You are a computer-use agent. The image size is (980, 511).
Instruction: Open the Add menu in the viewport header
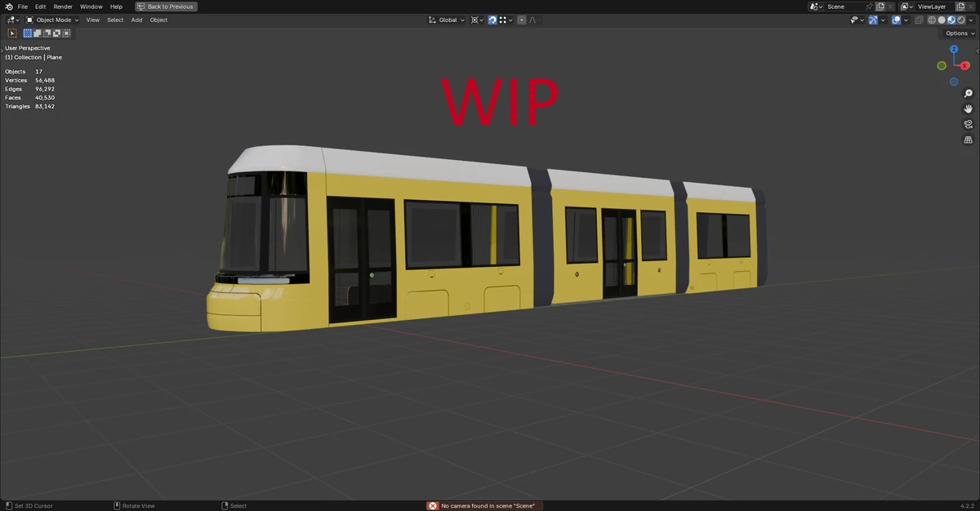pos(136,20)
